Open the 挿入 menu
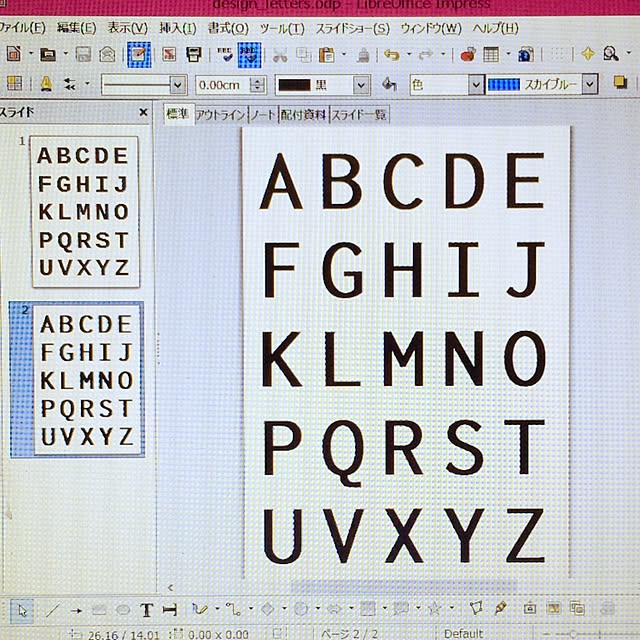The width and height of the screenshot is (640, 640). tap(178, 28)
